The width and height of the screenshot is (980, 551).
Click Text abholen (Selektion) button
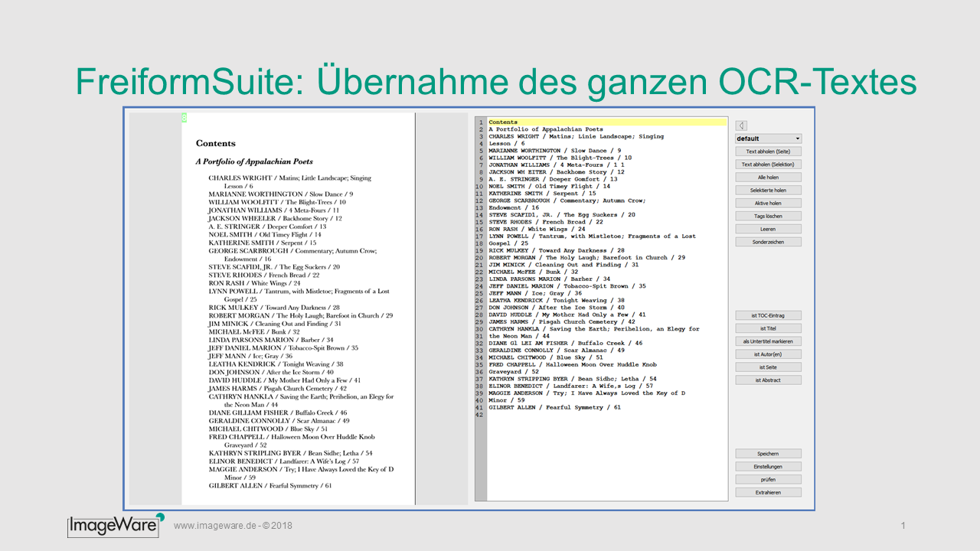pyautogui.click(x=768, y=165)
